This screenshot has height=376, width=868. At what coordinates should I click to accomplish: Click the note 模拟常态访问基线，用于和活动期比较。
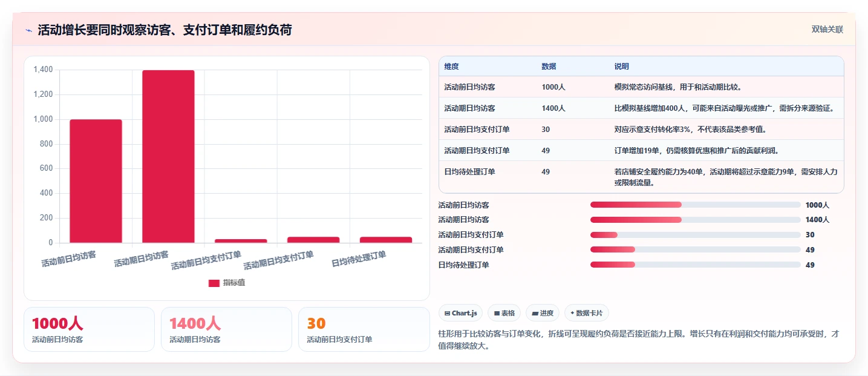pos(678,87)
